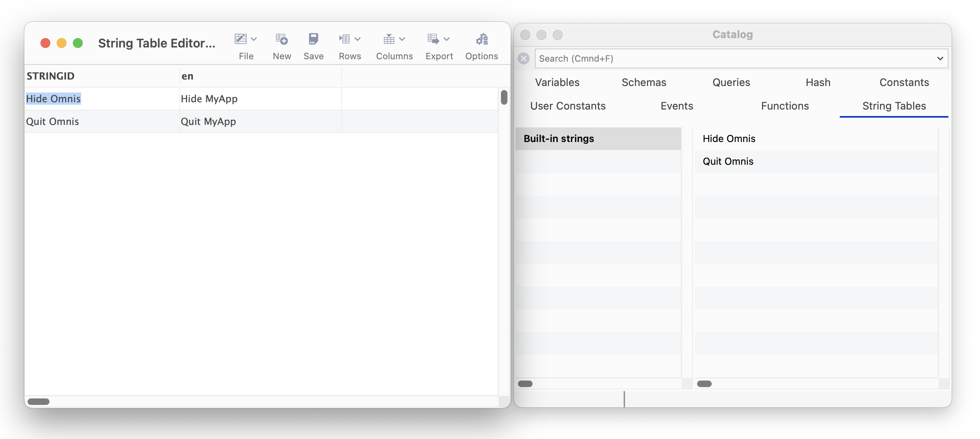Expand the File dropdown chevron
Screen dimensions: 980x439
tap(254, 39)
